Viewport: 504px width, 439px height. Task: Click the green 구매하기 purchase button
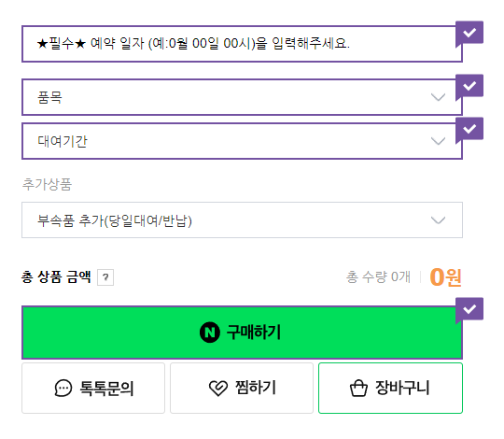click(x=242, y=333)
